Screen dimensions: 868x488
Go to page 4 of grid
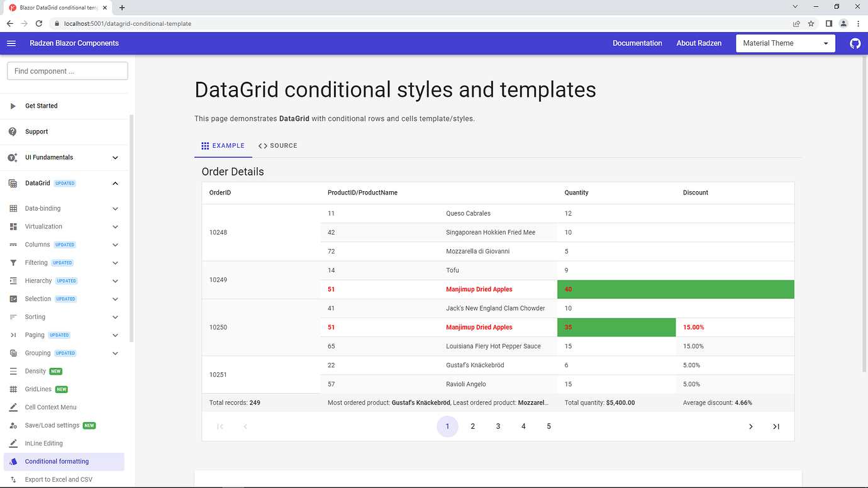(x=523, y=426)
